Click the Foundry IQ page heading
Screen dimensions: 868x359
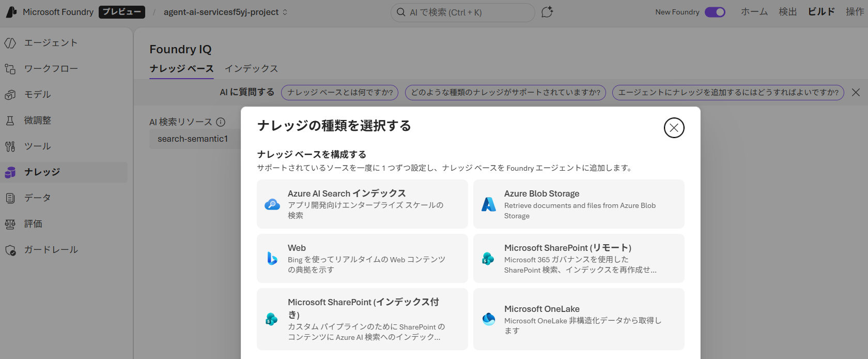180,49
